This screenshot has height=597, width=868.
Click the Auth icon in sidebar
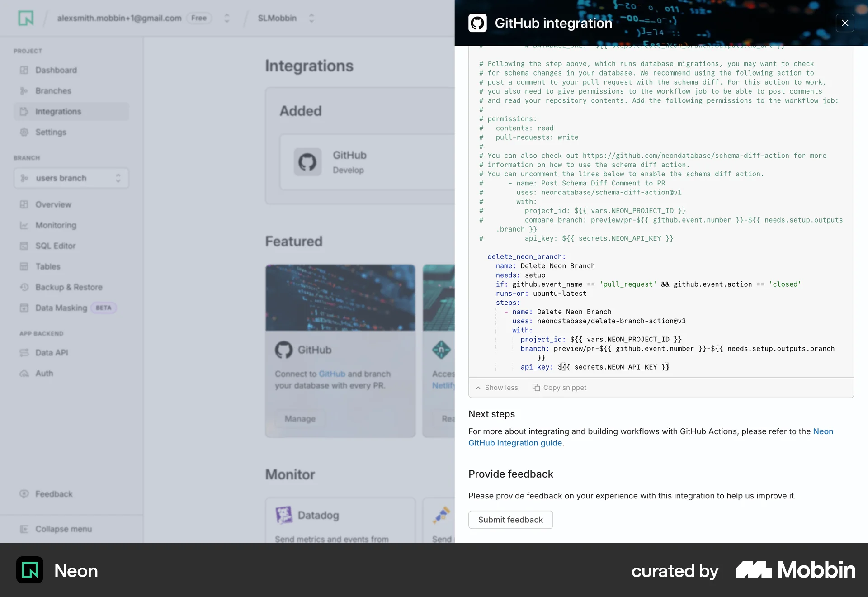pos(24,374)
